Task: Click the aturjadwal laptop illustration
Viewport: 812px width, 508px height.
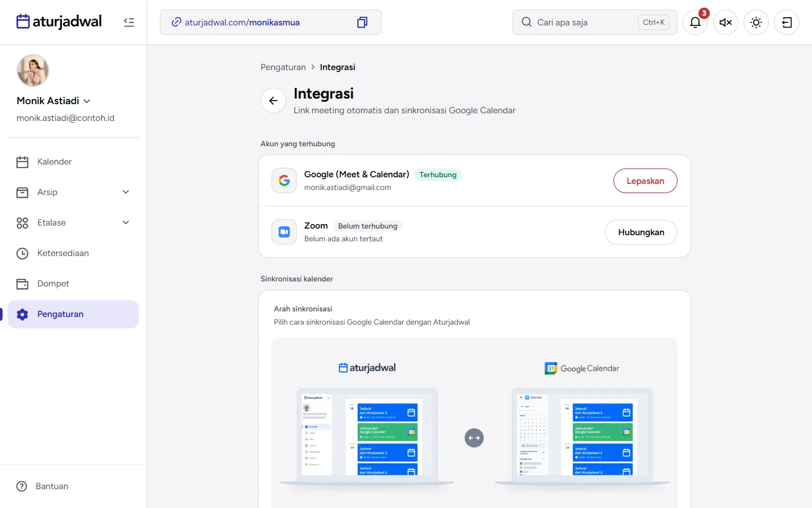Action: 367,437
